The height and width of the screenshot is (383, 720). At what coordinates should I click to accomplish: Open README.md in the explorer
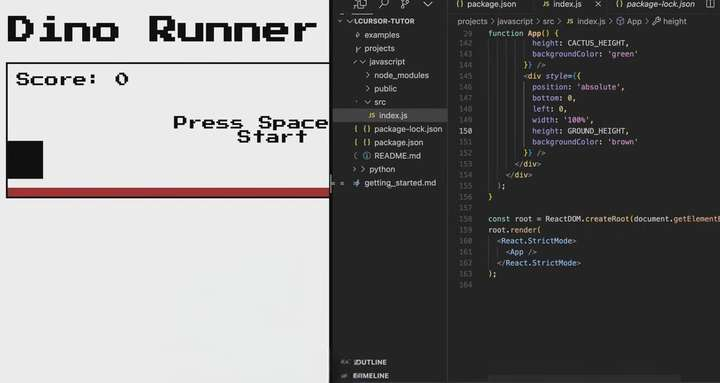pos(397,156)
